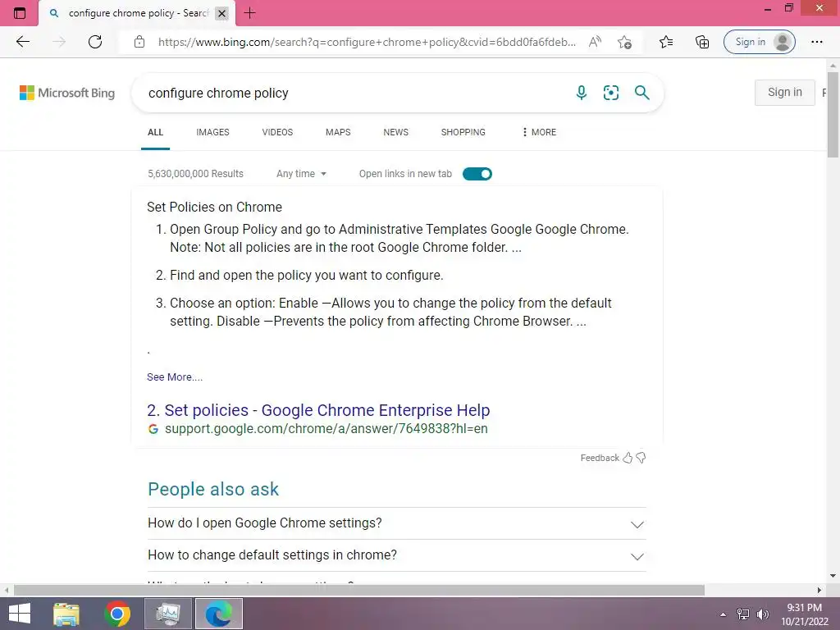Viewport: 840px width, 630px height.
Task: Give thumbs up feedback
Action: click(x=628, y=458)
